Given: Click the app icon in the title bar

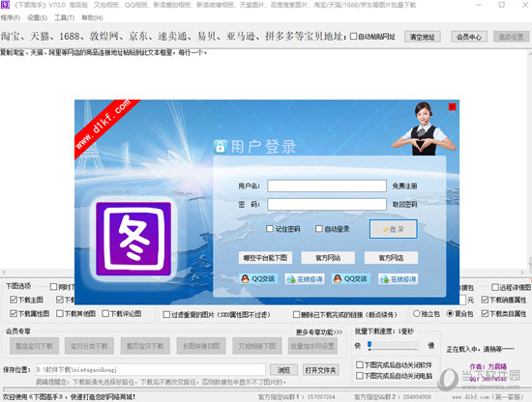Looking at the screenshot, I should pyautogui.click(x=5, y=5).
